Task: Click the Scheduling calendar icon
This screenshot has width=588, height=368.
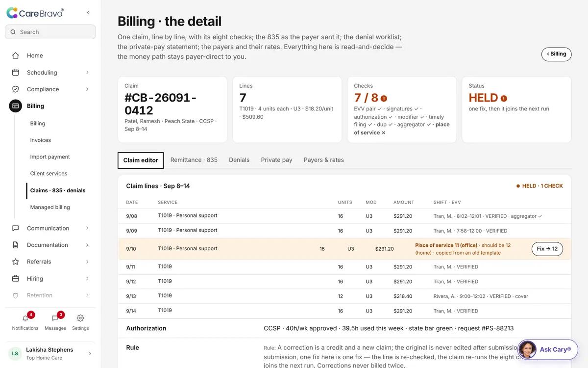Action: click(16, 73)
